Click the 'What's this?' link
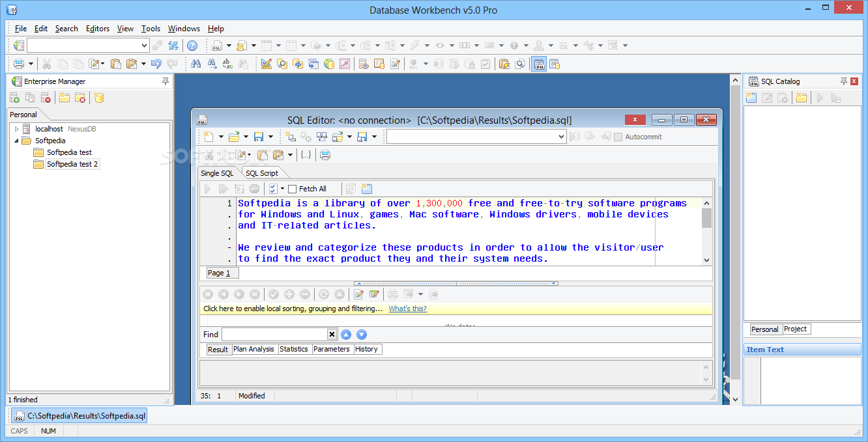This screenshot has width=868, height=442. click(408, 309)
